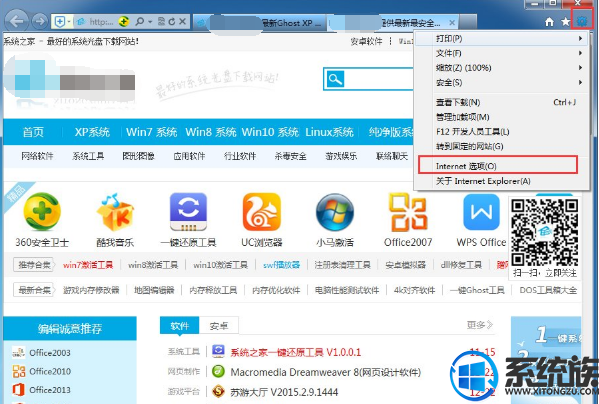599x404 pixels.
Task: Open 小马激活 app icon
Action: pos(335,212)
